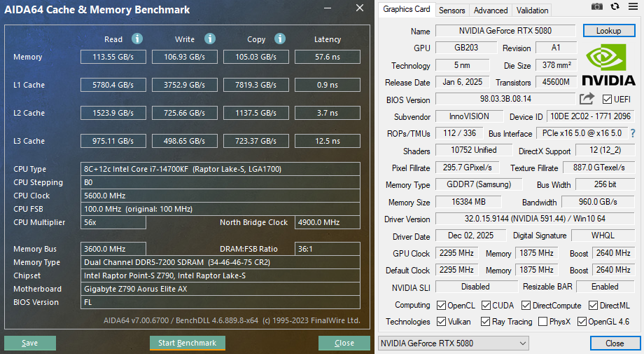The height and width of the screenshot is (354, 644).
Task: Click the Resizable BAR Enabled field
Action: point(605,287)
